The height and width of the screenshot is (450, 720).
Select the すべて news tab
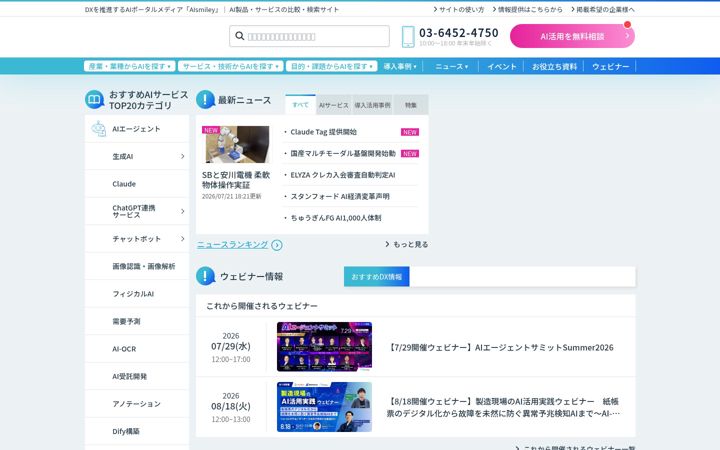point(300,105)
